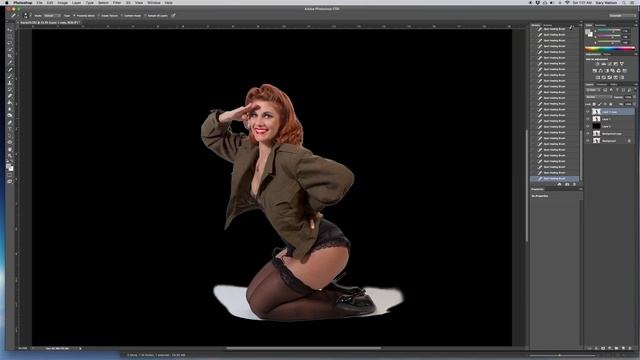640x360 pixels.
Task: Switch to the Styles panel tab
Action: click(x=607, y=54)
